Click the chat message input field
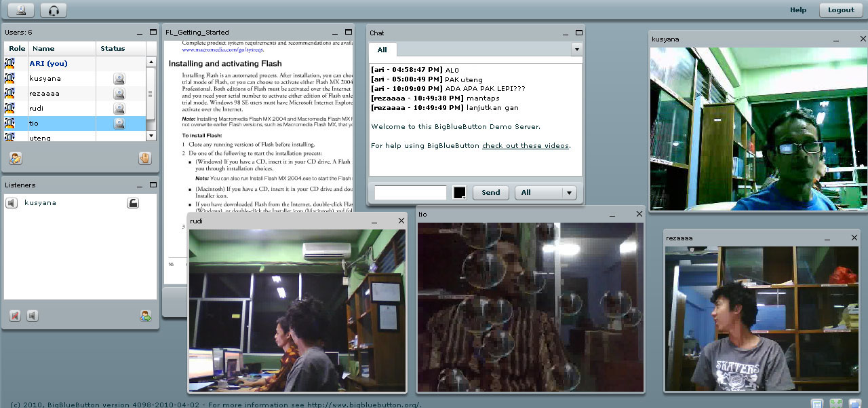868x408 pixels. [410, 193]
